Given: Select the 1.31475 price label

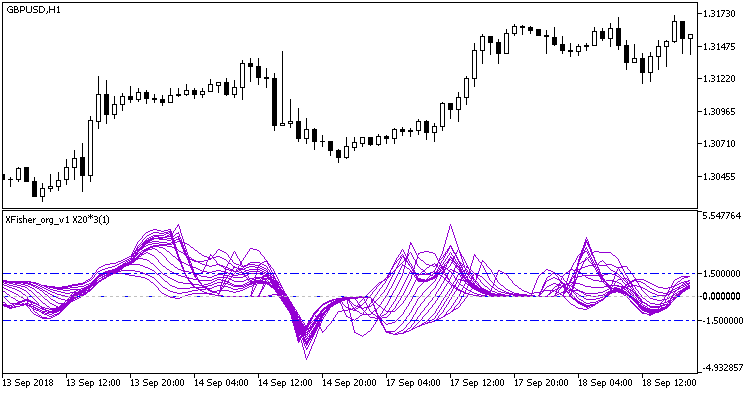Looking at the screenshot, I should (x=719, y=46).
